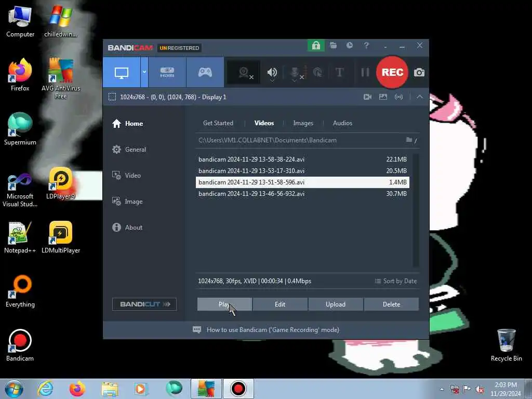The height and width of the screenshot is (399, 532).
Task: Click the pause recording icon
Action: point(365,72)
